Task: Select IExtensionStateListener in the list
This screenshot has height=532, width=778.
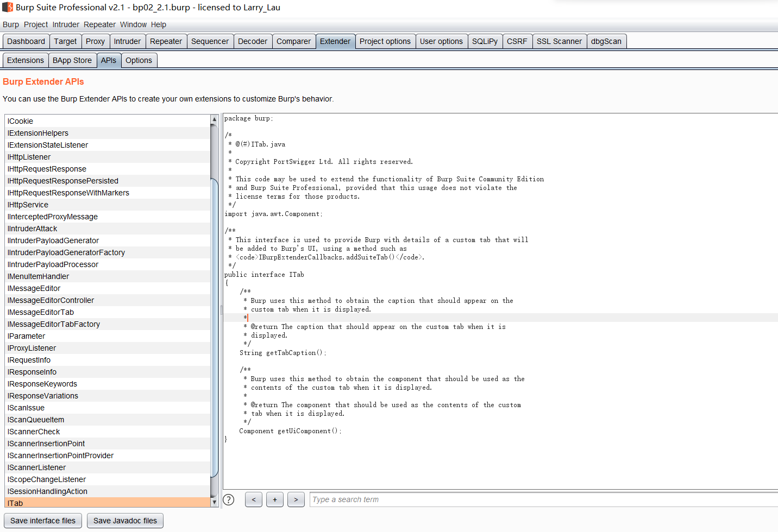Action: 108,145
